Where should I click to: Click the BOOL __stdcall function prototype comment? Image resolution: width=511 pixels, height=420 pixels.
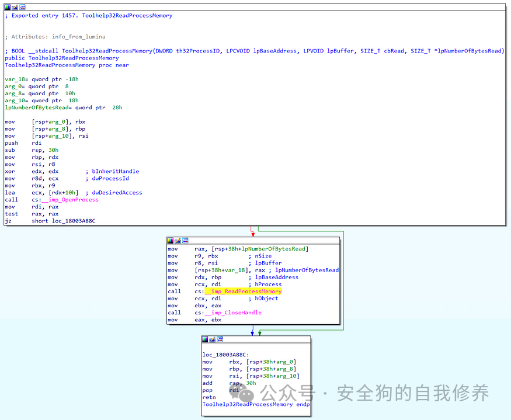click(255, 51)
